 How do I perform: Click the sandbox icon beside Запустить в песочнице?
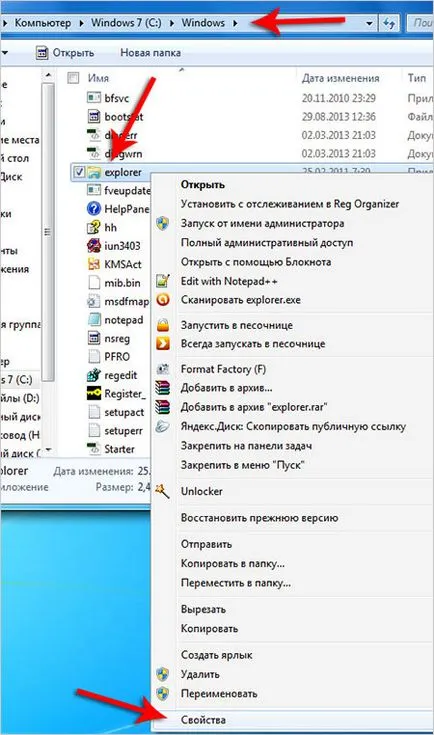click(x=163, y=325)
